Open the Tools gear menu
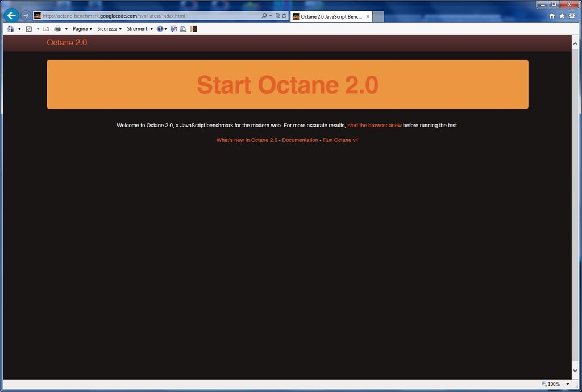 (572, 16)
